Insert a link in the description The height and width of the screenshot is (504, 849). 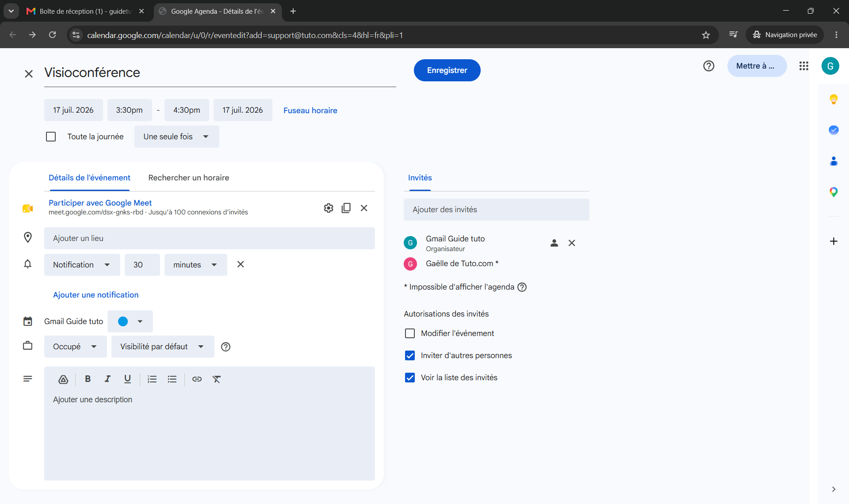[197, 379]
